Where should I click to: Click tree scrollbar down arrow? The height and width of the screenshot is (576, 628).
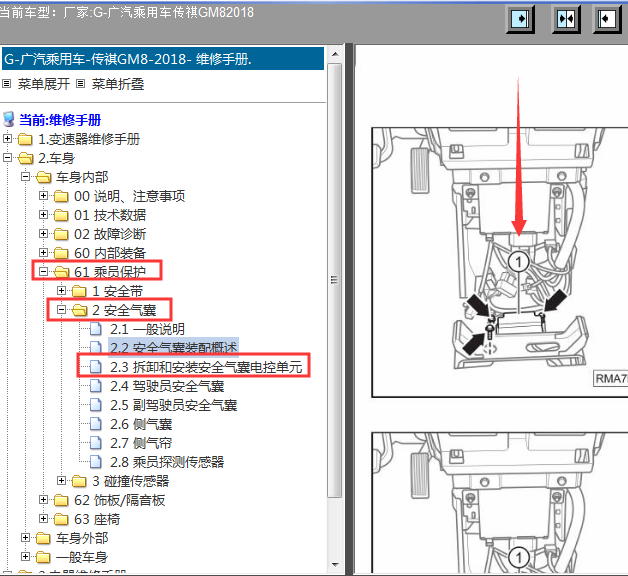tap(335, 565)
